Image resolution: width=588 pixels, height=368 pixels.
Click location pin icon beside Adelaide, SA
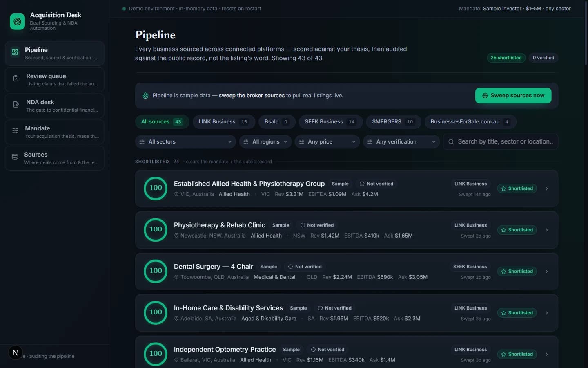click(176, 319)
